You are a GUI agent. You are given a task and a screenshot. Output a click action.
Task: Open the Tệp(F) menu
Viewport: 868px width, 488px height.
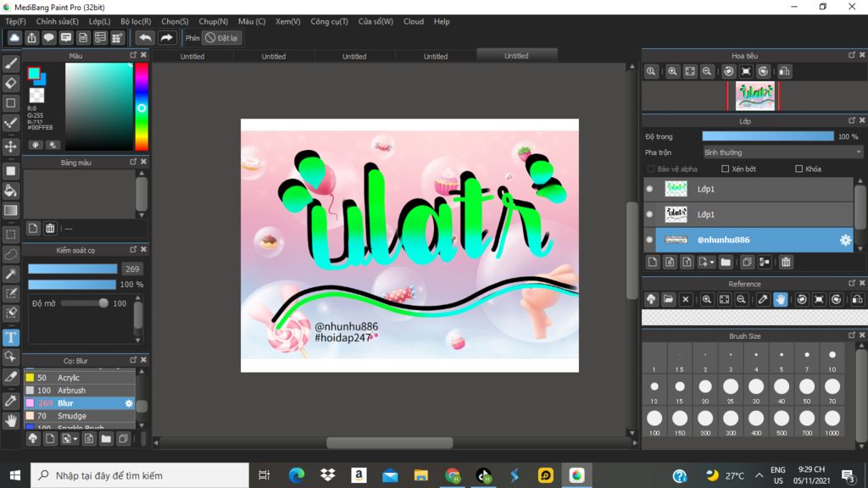pos(15,21)
